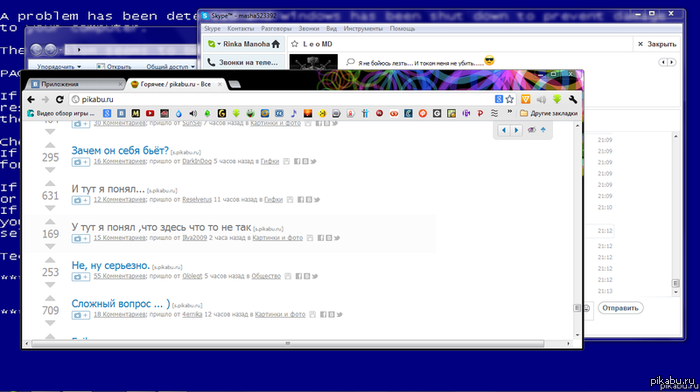The width and height of the screenshot is (700, 392).
Task: Open Chrome wrench settings menu
Action: click(573, 99)
